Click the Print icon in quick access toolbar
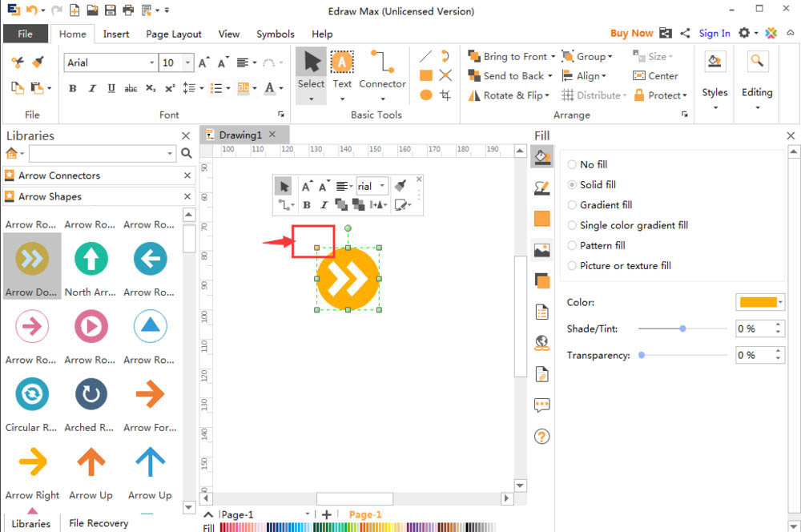 click(x=128, y=10)
